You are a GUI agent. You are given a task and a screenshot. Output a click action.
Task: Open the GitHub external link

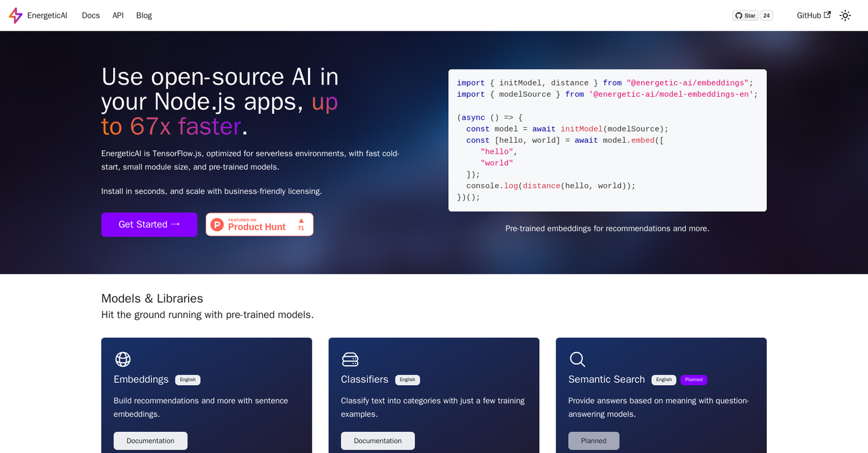click(x=813, y=15)
